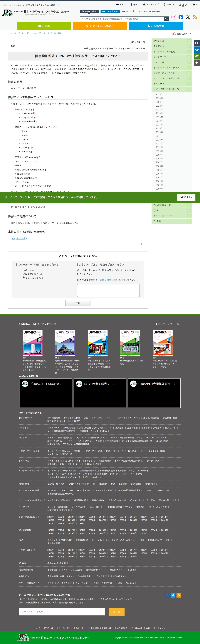Select the 役に立った radio button
The height and width of the screenshot is (644, 200).
point(24,270)
